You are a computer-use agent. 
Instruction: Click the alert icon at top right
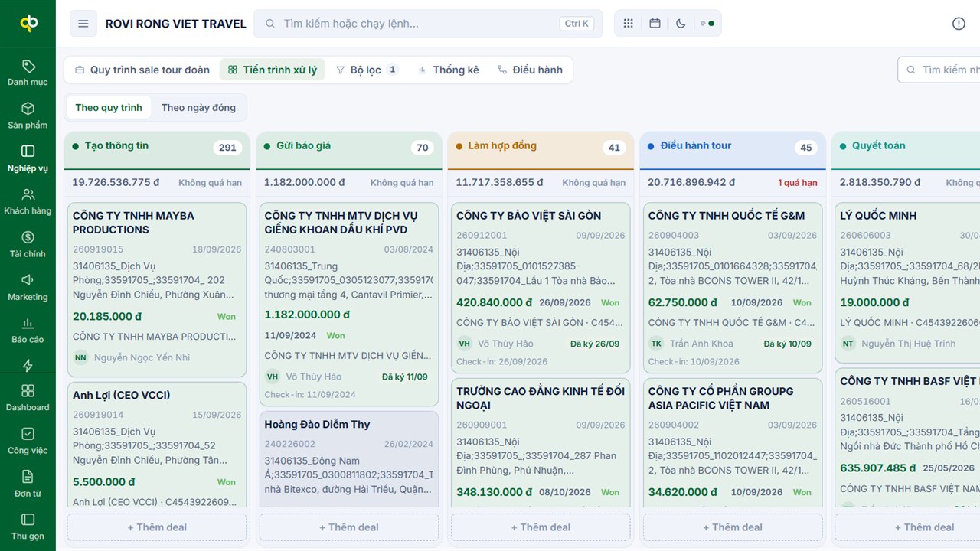[x=959, y=24]
